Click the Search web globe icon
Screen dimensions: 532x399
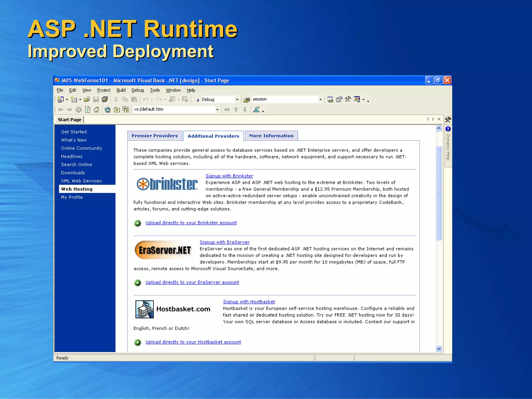(108, 110)
